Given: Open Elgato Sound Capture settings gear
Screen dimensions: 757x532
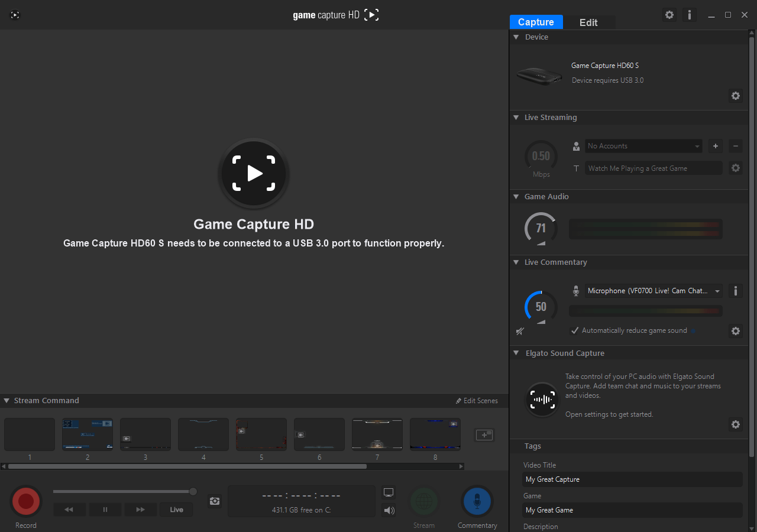Looking at the screenshot, I should click(735, 424).
